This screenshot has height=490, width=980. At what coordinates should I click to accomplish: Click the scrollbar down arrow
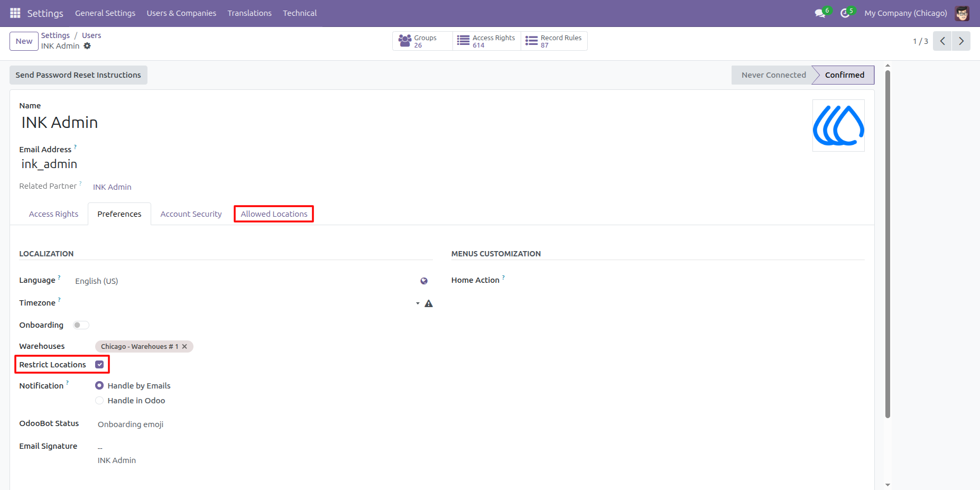point(887,485)
